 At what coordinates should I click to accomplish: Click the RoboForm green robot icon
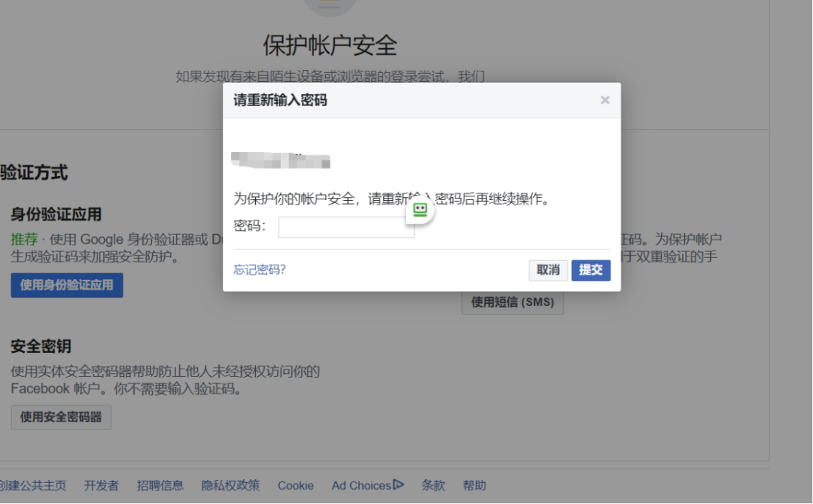pos(419,211)
